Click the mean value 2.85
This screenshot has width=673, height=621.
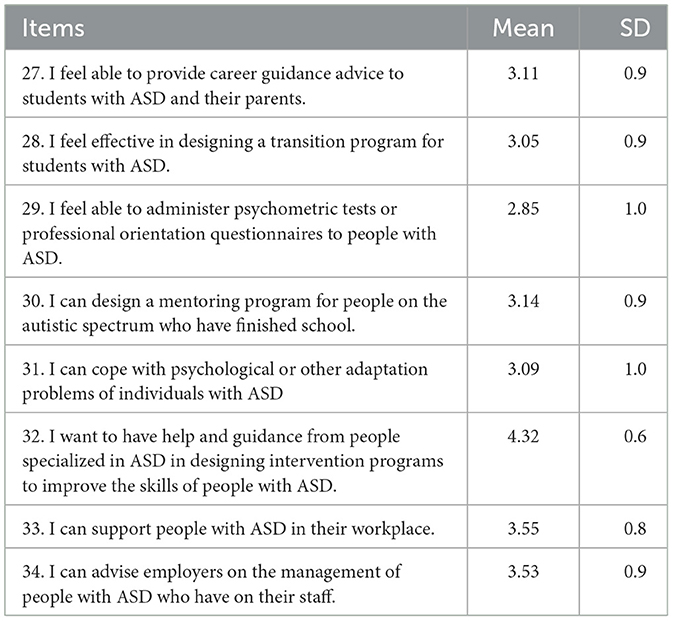523,209
